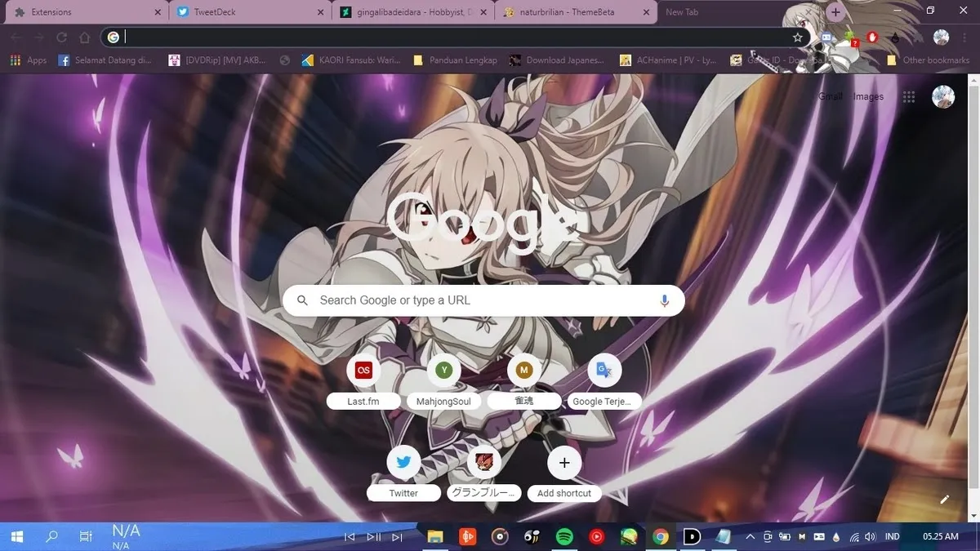980x551 pixels.
Task: Click the red shield extension icon
Action: click(872, 38)
